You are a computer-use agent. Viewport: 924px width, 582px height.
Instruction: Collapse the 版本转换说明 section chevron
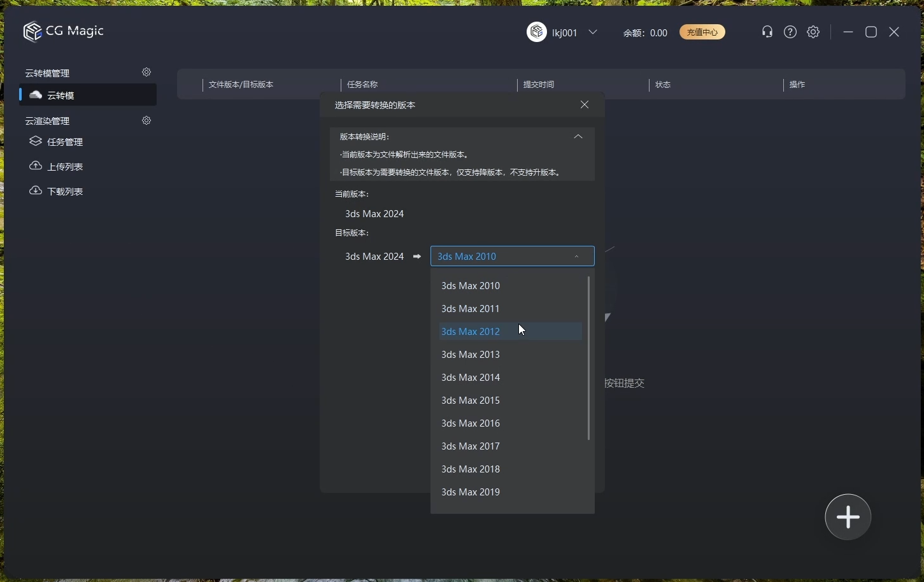[x=578, y=136]
